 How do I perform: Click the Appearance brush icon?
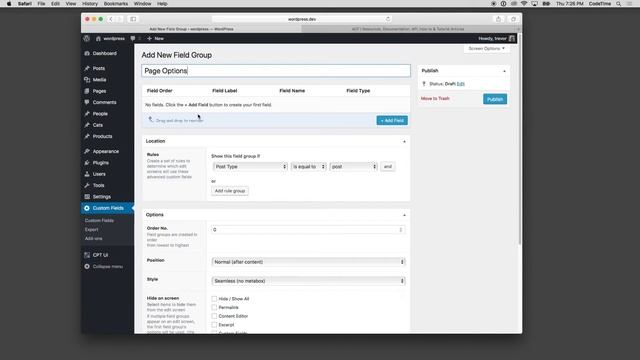pyautogui.click(x=87, y=151)
